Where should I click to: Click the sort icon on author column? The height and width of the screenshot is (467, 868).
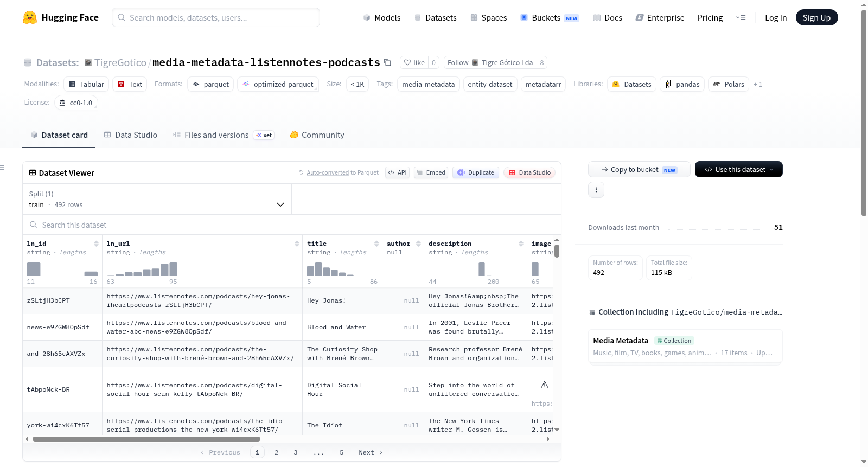pos(418,244)
